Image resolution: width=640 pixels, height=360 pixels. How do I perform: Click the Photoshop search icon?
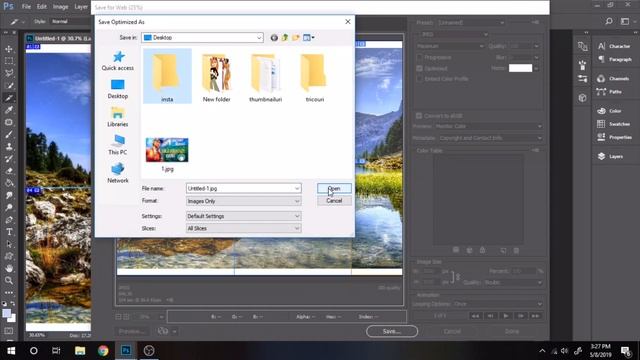pos(609,21)
